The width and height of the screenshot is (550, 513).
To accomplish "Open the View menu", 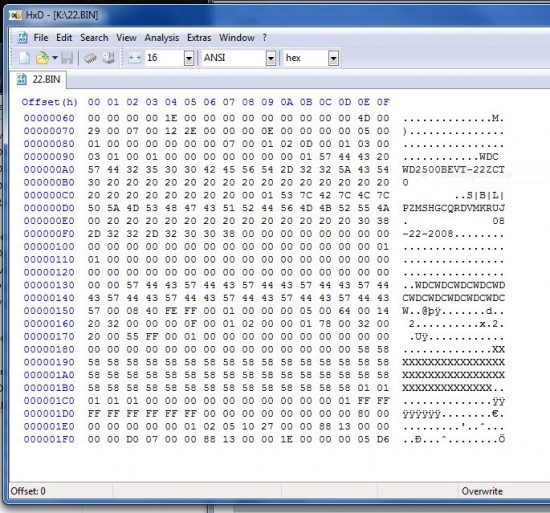I will [x=126, y=38].
